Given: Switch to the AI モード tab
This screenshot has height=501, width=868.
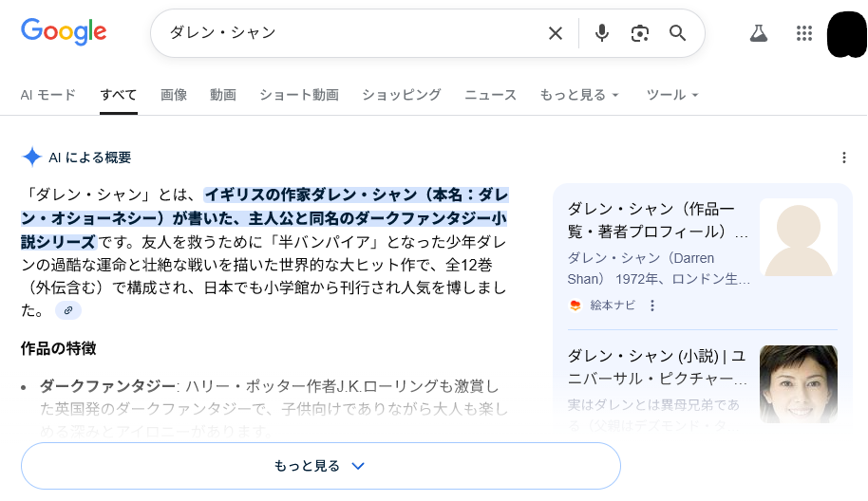Looking at the screenshot, I should pos(48,95).
